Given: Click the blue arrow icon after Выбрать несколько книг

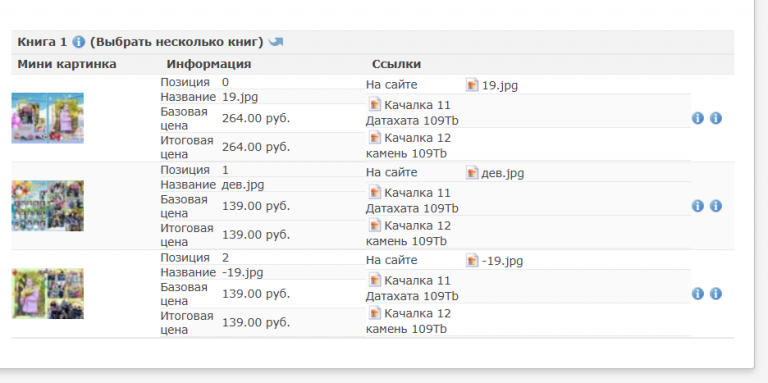Looking at the screenshot, I should click(x=276, y=42).
